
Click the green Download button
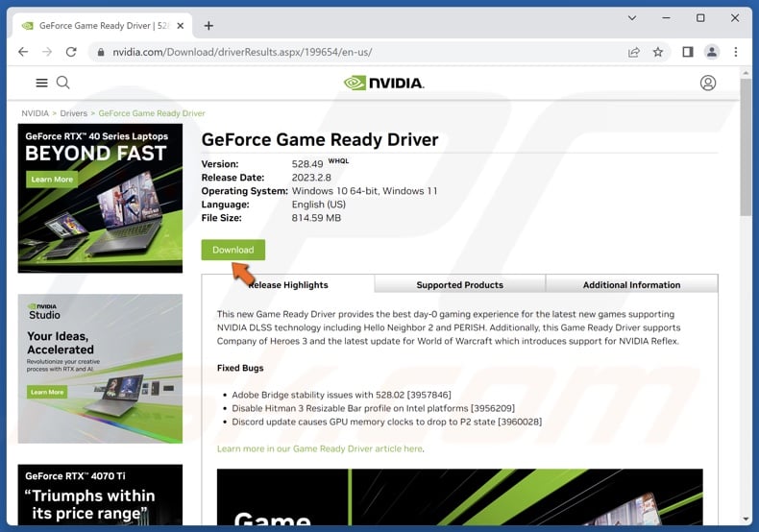(233, 250)
